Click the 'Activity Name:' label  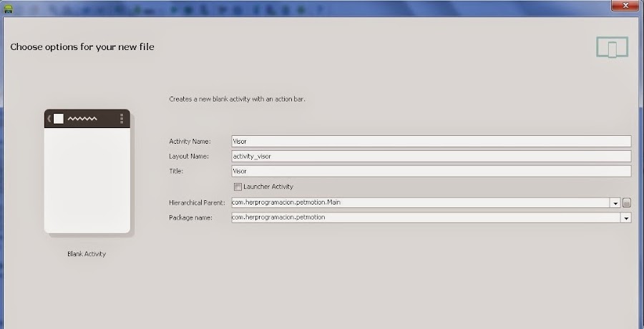click(x=190, y=142)
